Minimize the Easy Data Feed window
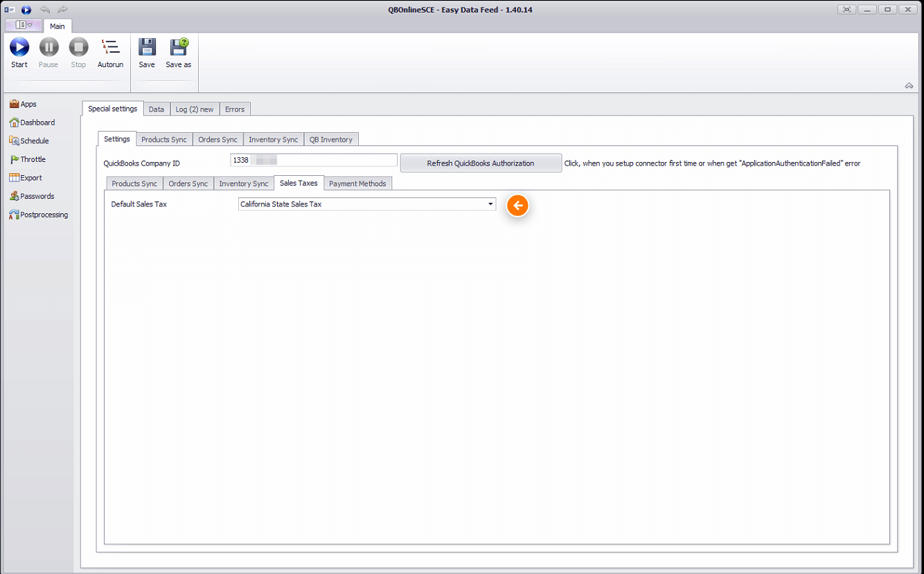Image resolution: width=924 pixels, height=574 pixels. 867,10
